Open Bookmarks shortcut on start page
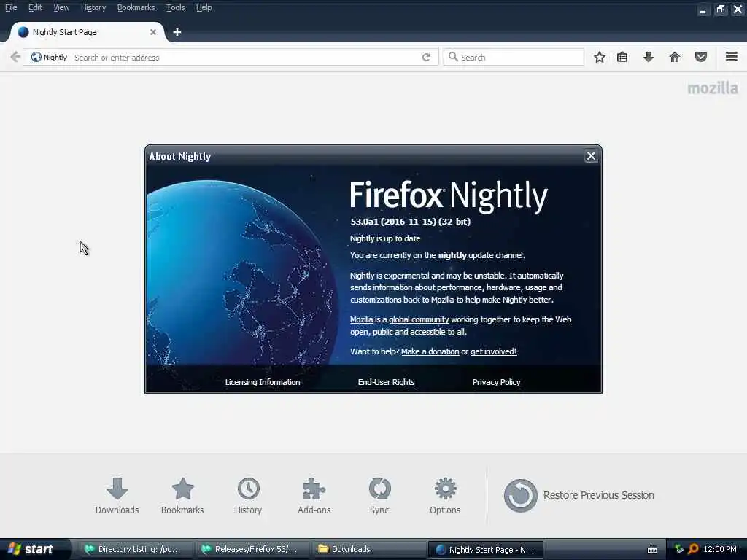 coord(182,495)
